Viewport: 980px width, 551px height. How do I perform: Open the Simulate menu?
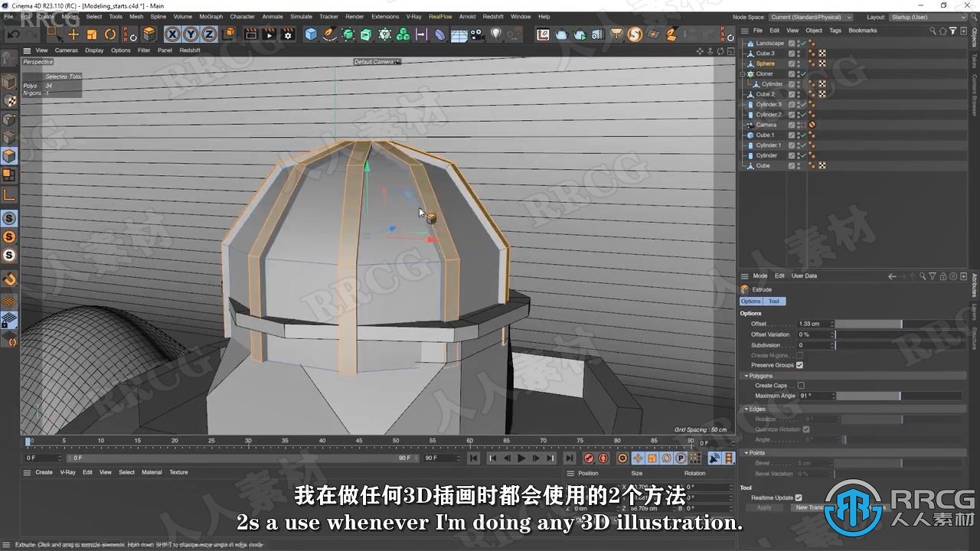click(x=301, y=16)
